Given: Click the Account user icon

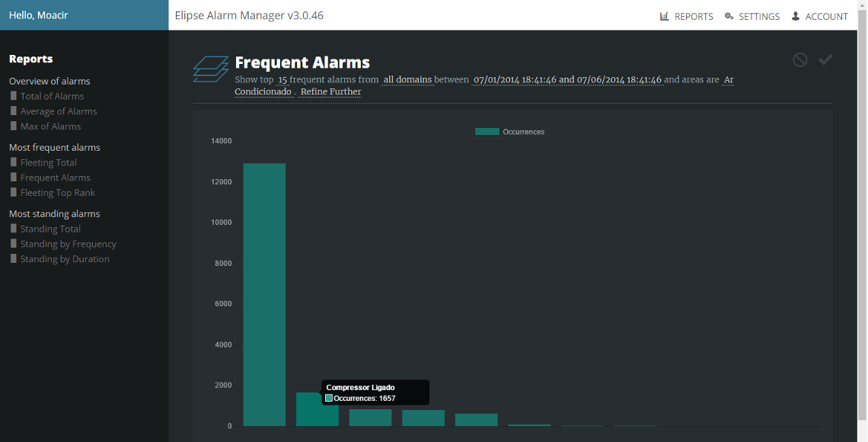Looking at the screenshot, I should click(796, 16).
